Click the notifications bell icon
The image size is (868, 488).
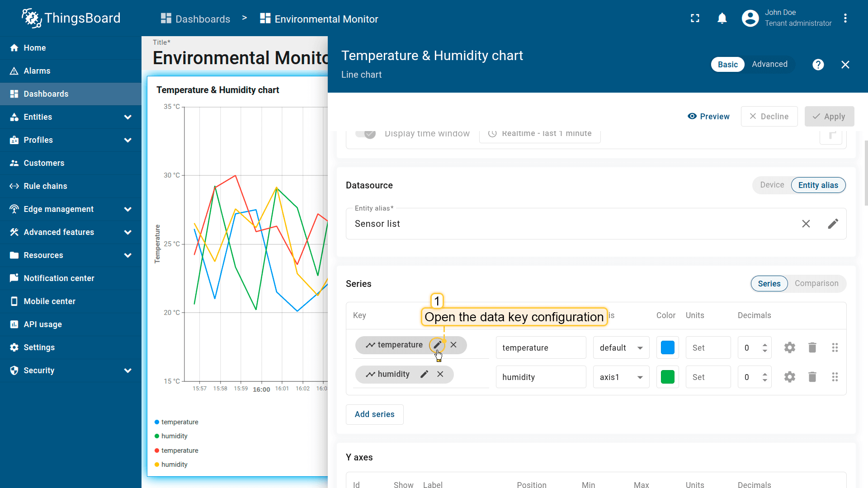pos(722,19)
